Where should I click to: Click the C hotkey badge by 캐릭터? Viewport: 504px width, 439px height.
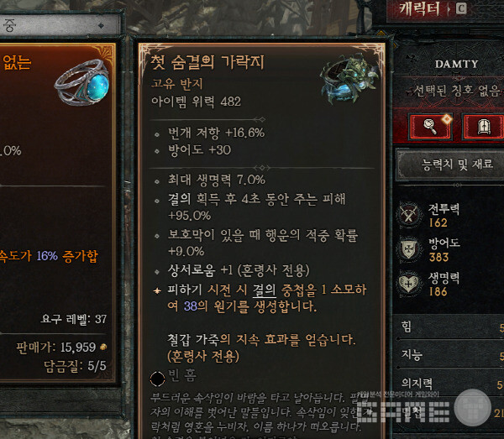(461, 8)
